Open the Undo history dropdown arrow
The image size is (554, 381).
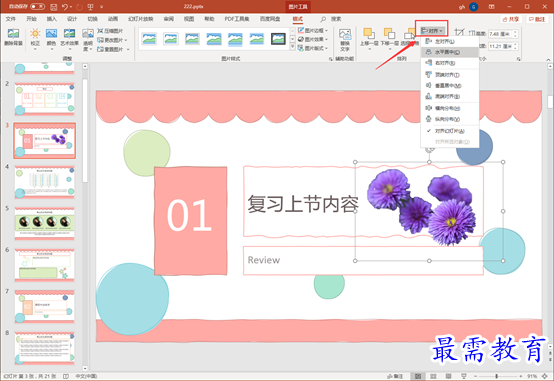(71, 7)
